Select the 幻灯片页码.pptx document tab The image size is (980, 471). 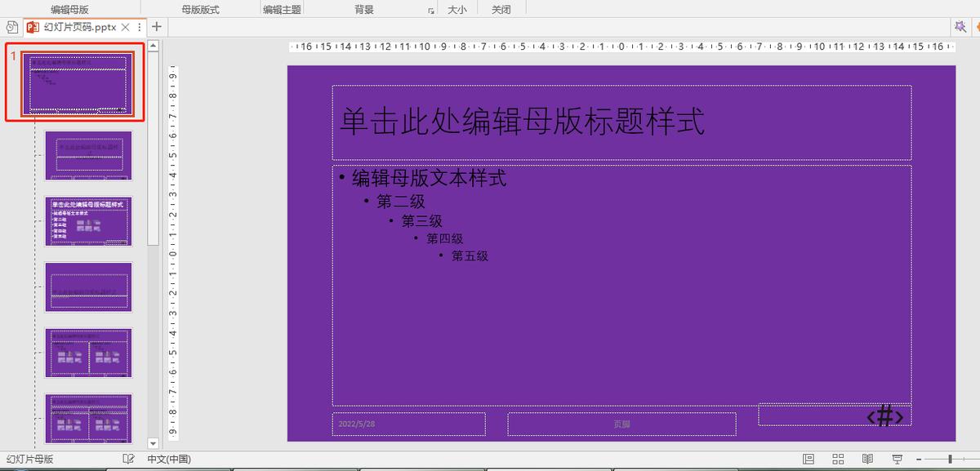click(78, 26)
